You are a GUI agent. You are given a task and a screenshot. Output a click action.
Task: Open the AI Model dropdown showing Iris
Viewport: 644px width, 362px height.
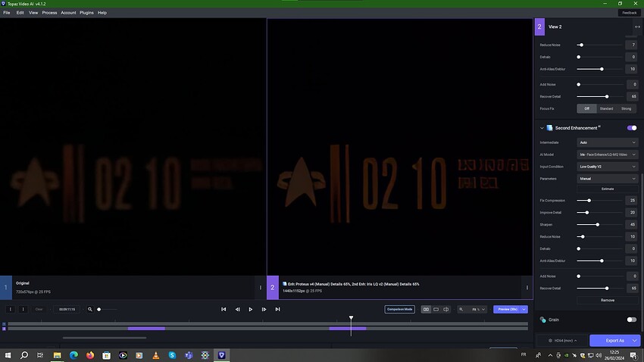pos(607,154)
